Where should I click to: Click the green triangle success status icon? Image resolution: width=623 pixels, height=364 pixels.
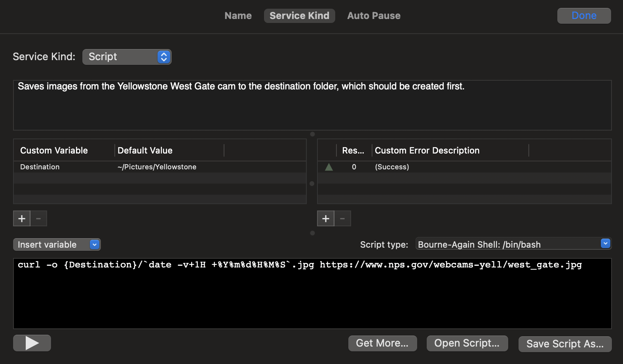coord(329,167)
